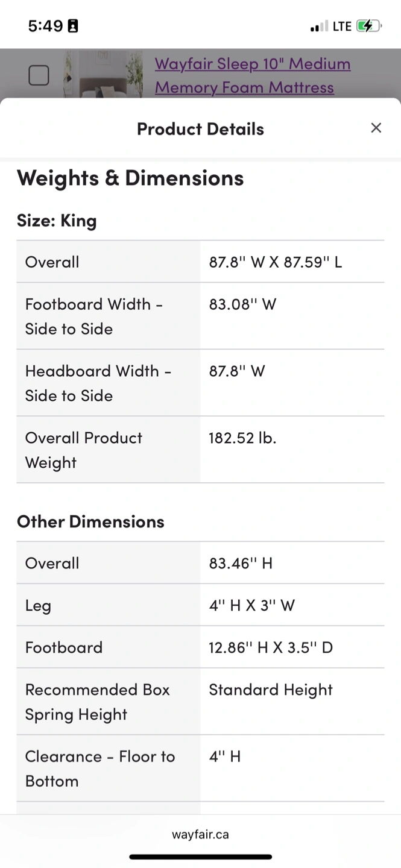Tap the ID card icon beside the clock
Viewport: 401px width, 868px height.
tap(73, 26)
